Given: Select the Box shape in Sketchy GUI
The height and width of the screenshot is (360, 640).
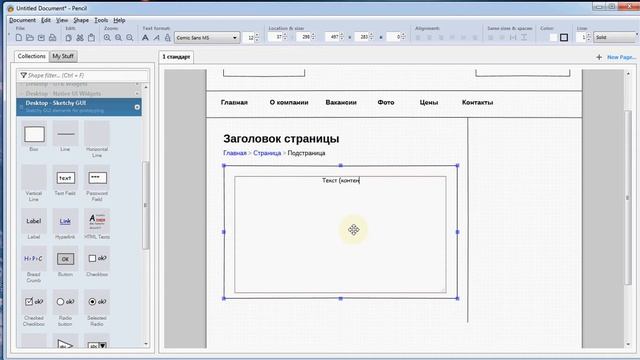Looking at the screenshot, I should 34,137.
